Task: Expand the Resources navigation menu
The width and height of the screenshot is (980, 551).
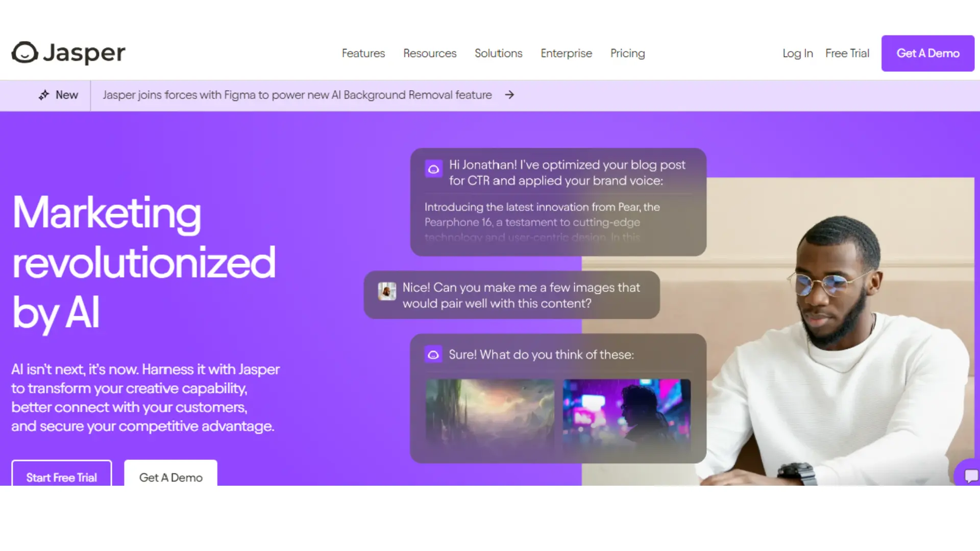Action: pyautogui.click(x=430, y=53)
